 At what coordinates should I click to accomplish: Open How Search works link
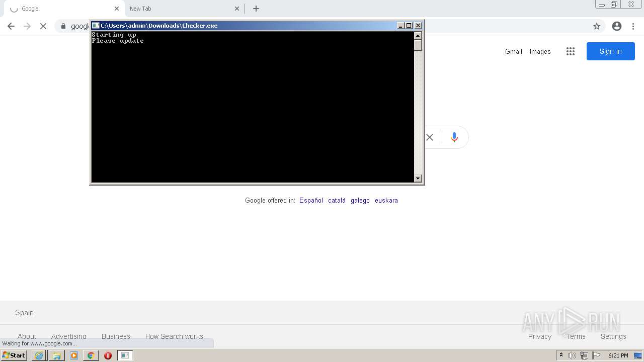pos(174,336)
